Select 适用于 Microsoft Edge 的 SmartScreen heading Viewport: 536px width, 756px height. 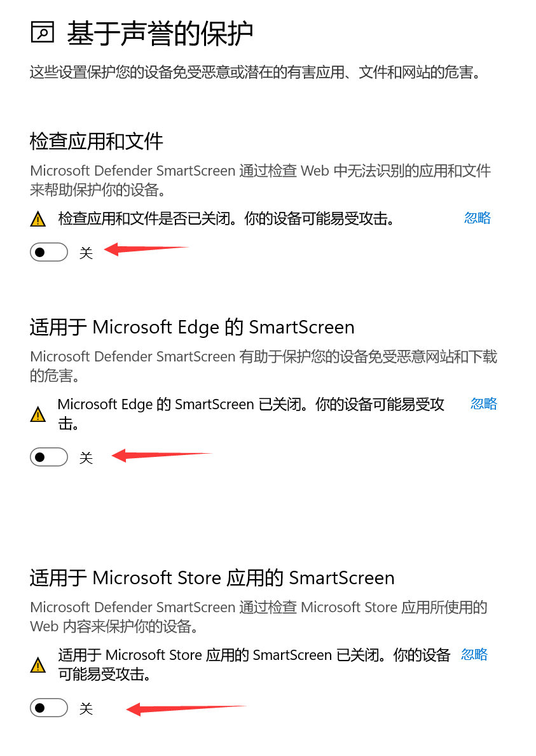tap(192, 327)
